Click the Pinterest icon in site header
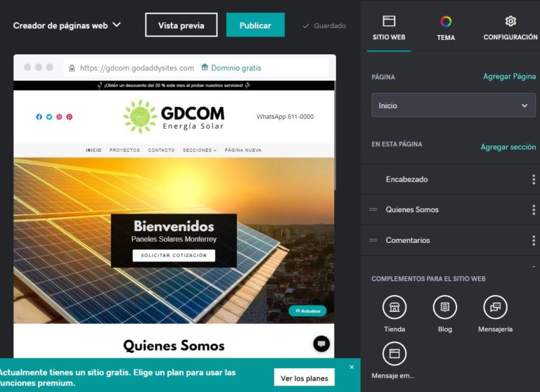This screenshot has height=392, width=540. point(69,117)
